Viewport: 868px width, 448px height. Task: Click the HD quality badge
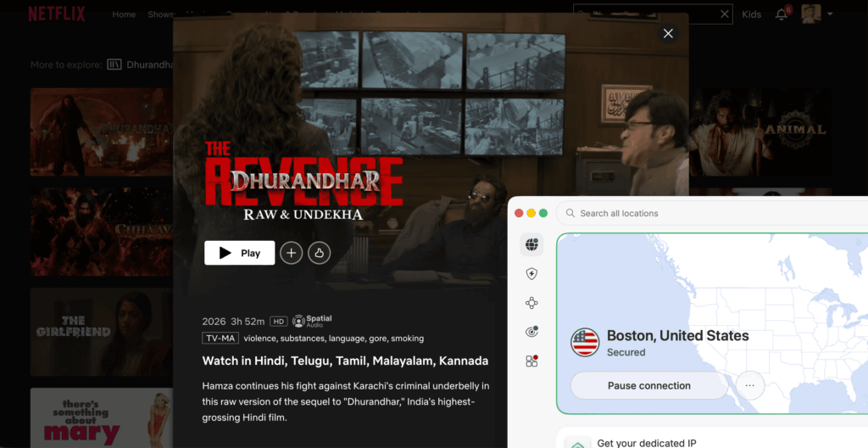278,321
